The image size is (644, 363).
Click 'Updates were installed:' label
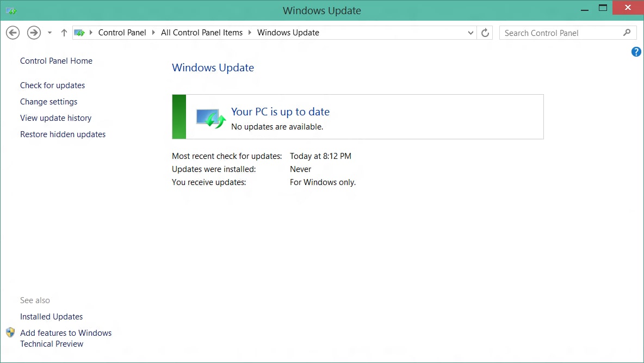[x=214, y=169]
